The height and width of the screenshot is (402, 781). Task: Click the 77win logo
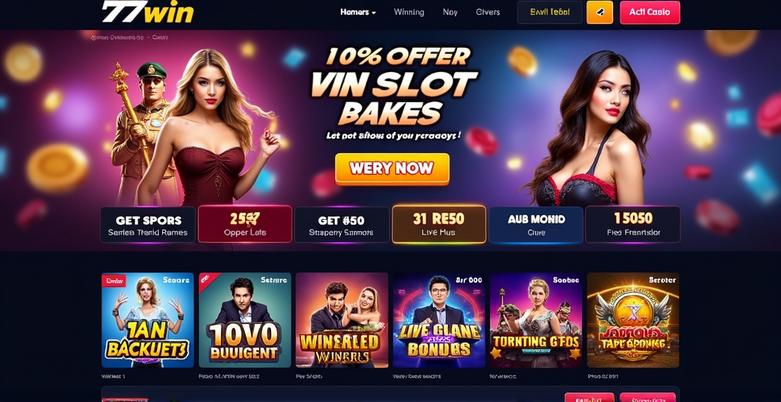147,12
